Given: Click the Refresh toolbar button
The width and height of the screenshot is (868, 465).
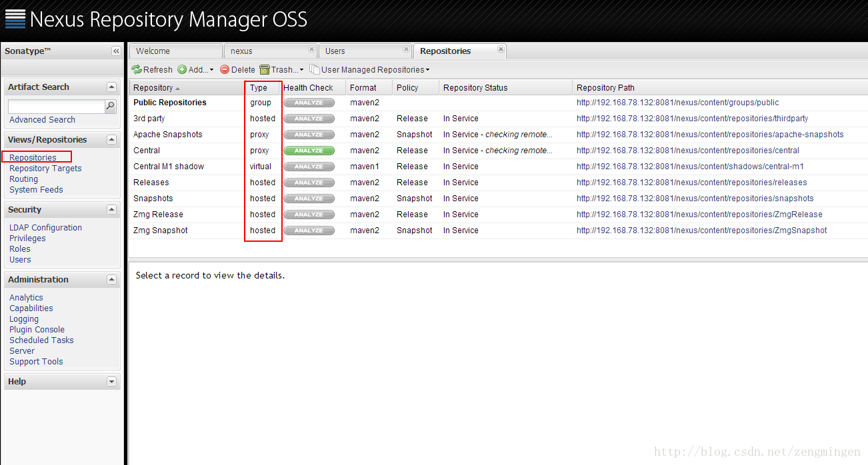Looking at the screenshot, I should [x=152, y=69].
